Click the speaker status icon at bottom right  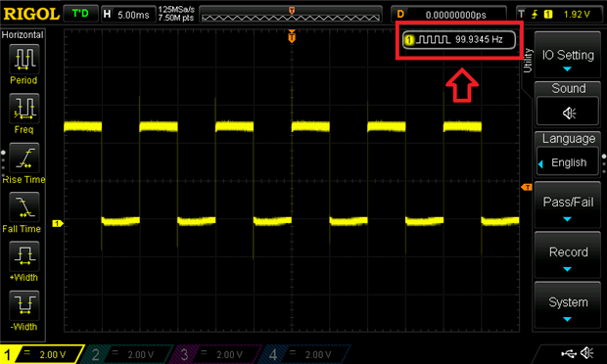tap(587, 353)
